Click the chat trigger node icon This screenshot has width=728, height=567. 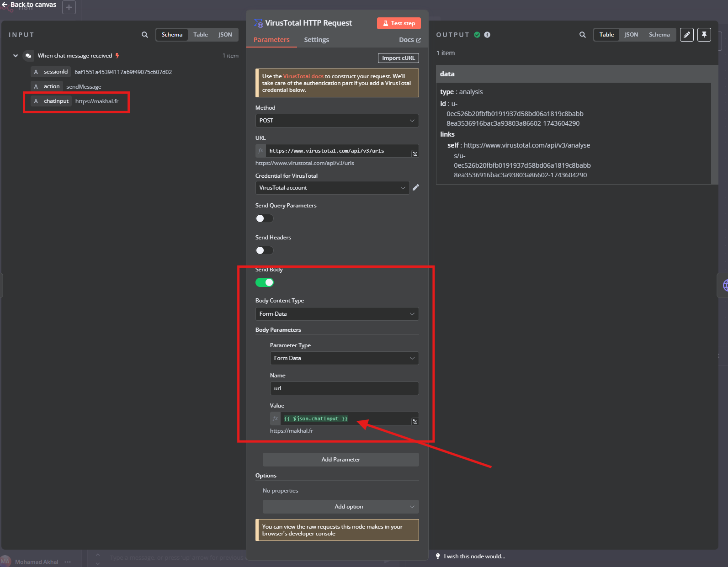click(x=28, y=56)
